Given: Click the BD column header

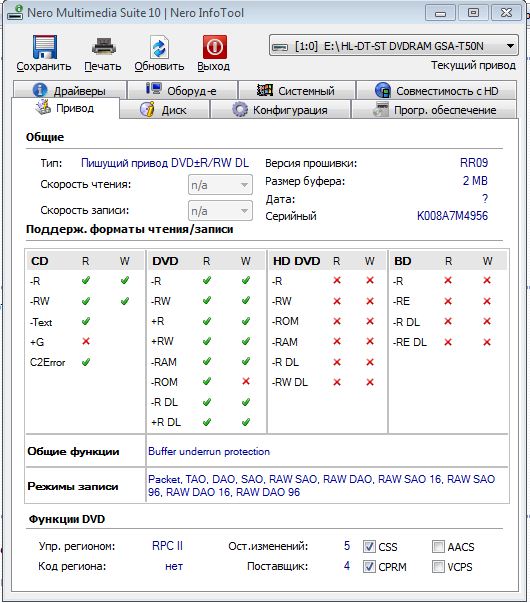Looking at the screenshot, I should pos(403,261).
